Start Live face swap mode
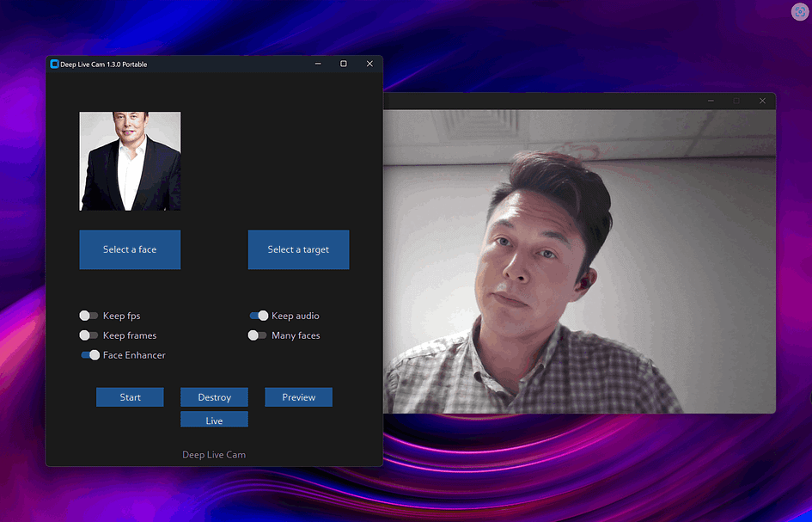Image resolution: width=812 pixels, height=522 pixels. tap(214, 419)
